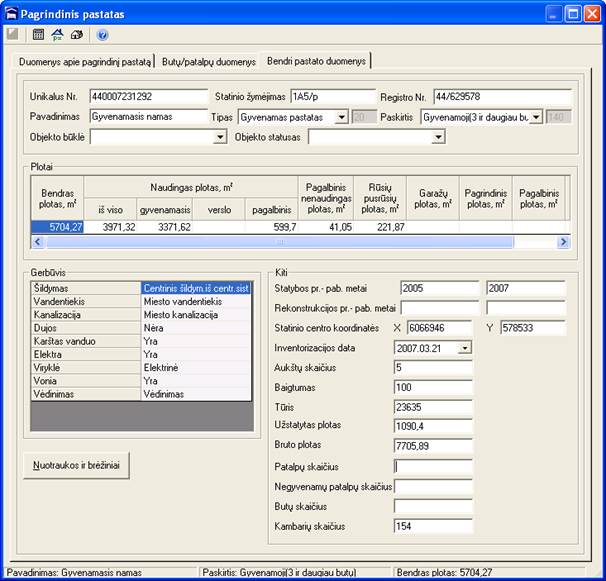Click the reconstruction end year field
606x581 pixels.
point(526,308)
